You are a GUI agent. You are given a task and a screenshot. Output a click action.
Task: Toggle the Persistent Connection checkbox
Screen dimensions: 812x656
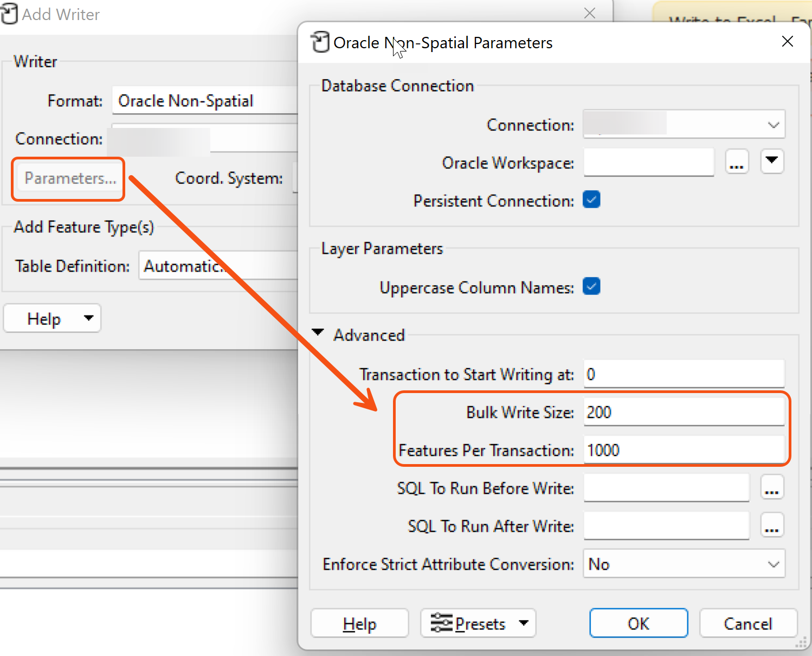[591, 200]
